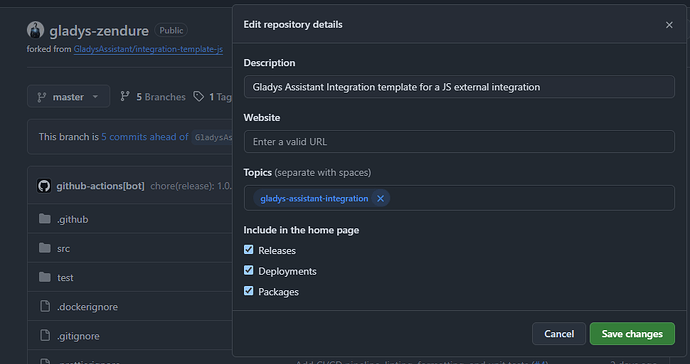Screen dimensions: 690x364
Task: Uncheck the Deployments checkbox
Action: click(x=249, y=270)
